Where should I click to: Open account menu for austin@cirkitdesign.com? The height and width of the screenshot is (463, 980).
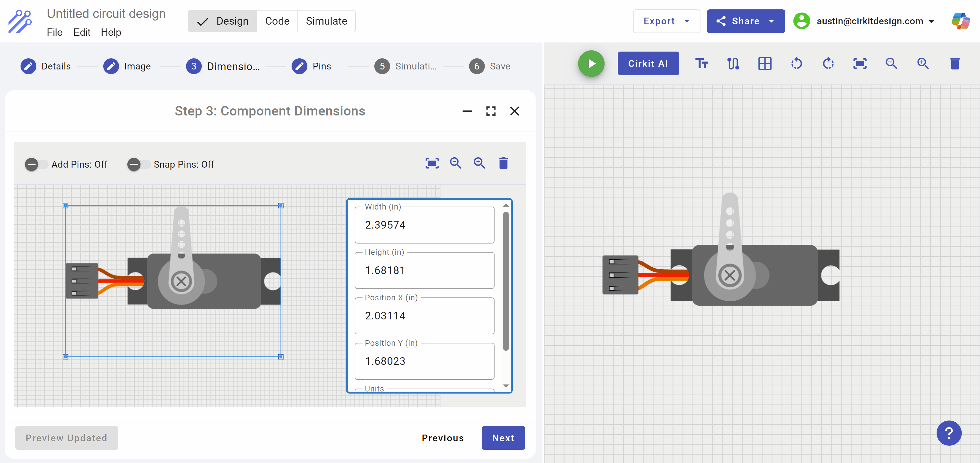(864, 21)
